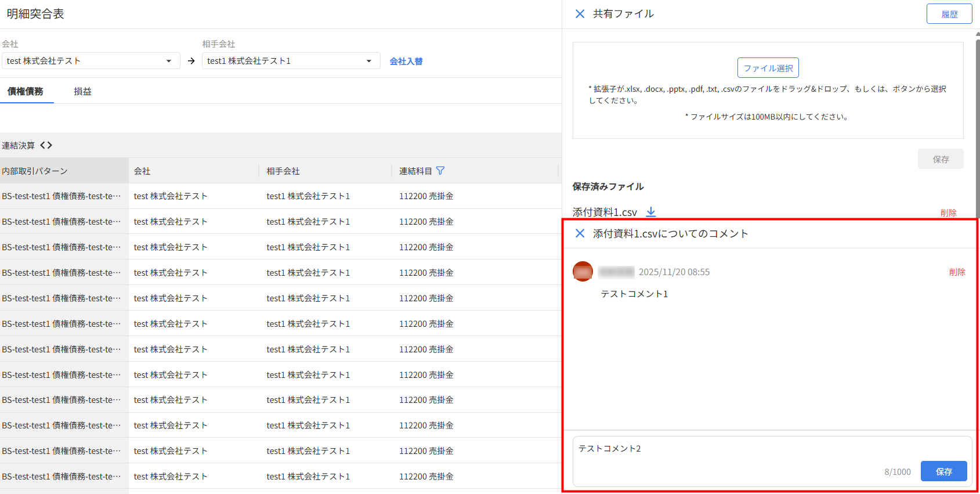The height and width of the screenshot is (494, 980).
Task: Open the 履歴 history button
Action: 949,14
